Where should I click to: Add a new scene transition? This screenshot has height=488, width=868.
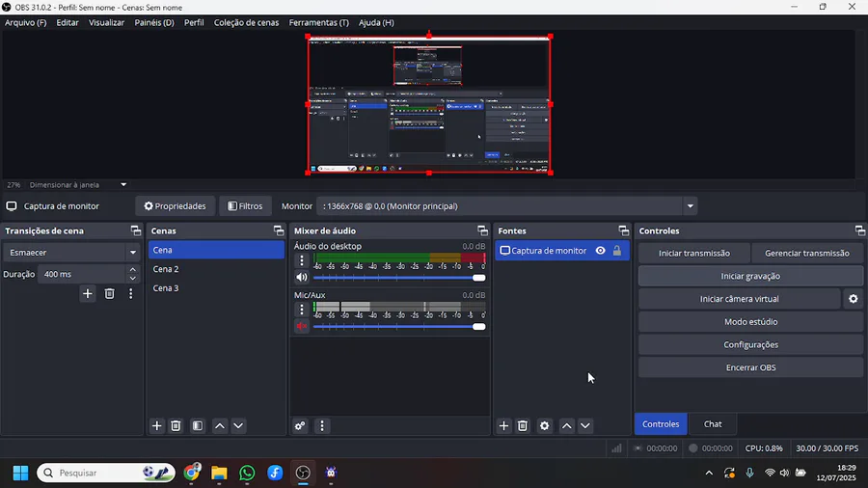point(88,294)
